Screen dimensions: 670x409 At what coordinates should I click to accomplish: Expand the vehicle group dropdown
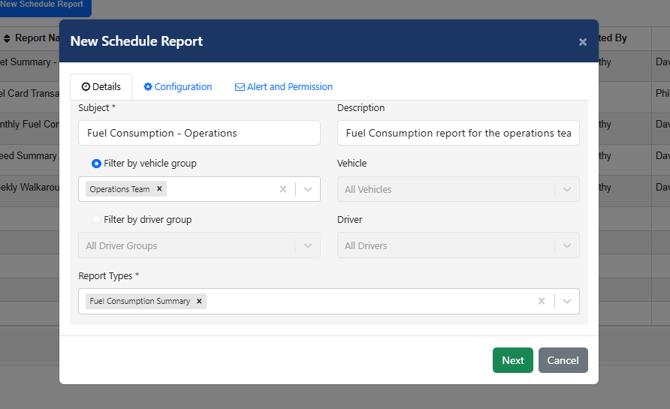[x=308, y=189]
